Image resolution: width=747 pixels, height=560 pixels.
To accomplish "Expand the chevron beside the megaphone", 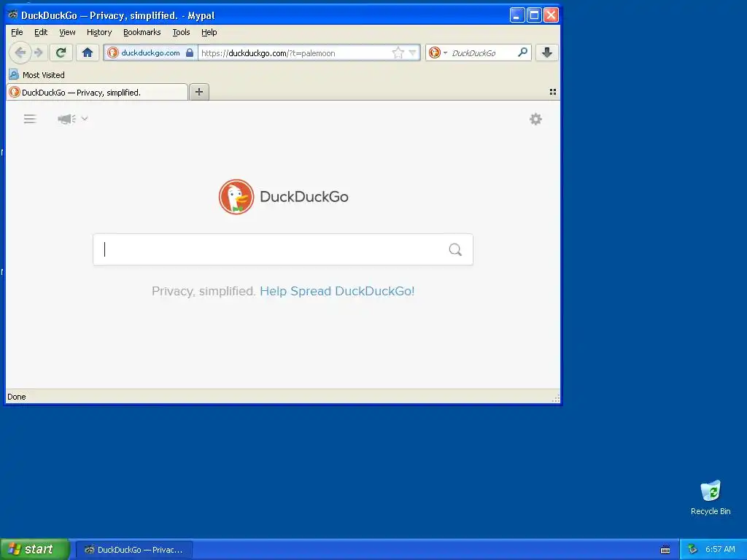I will point(85,118).
